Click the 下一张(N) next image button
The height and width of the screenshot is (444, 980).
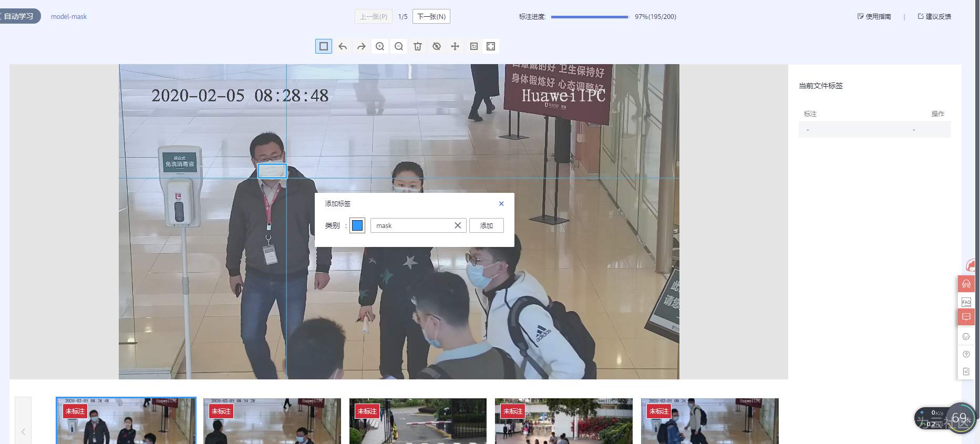[431, 17]
